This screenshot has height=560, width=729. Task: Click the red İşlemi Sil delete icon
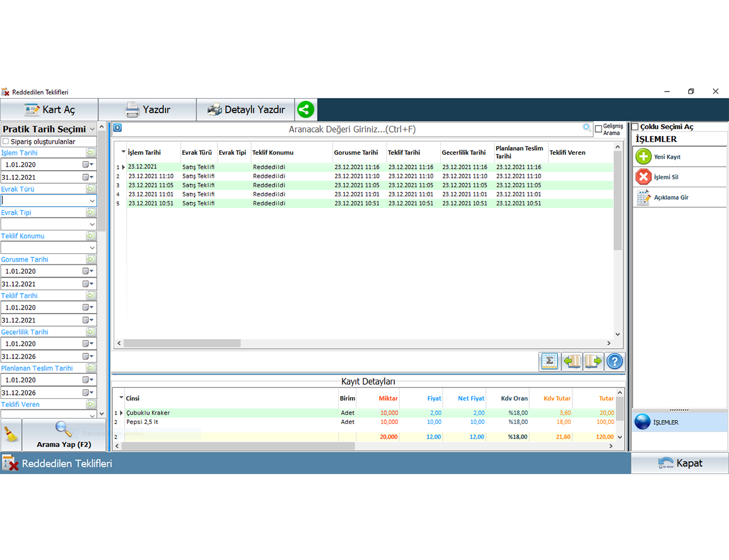[644, 177]
